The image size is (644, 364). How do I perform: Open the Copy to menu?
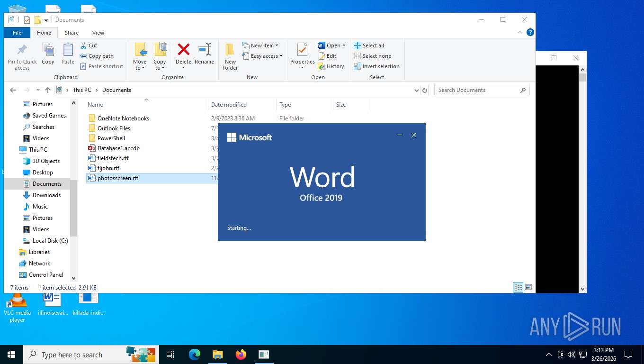(160, 56)
